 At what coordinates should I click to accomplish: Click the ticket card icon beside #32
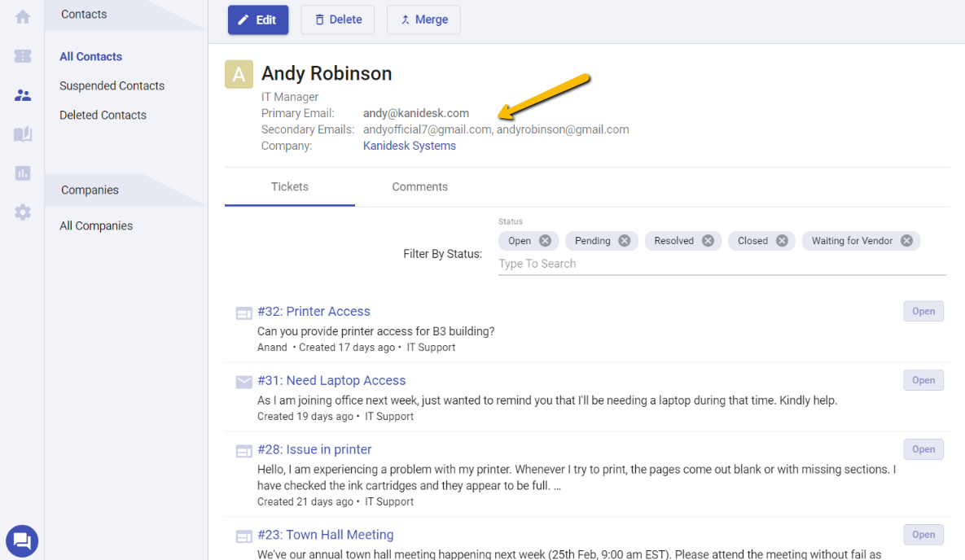(243, 313)
